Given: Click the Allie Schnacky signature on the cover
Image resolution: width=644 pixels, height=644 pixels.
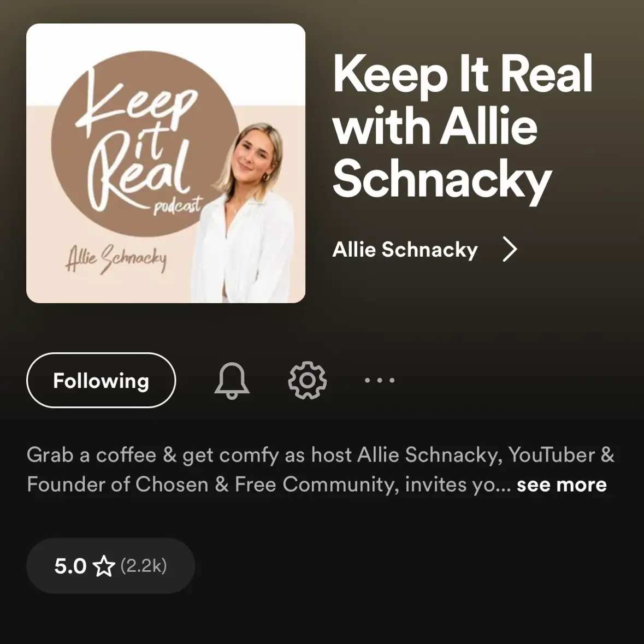Looking at the screenshot, I should pos(116,258).
